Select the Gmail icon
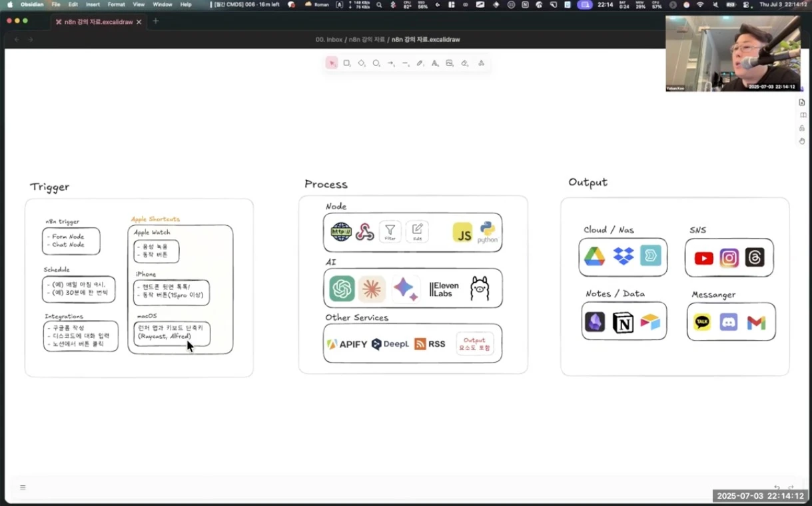The image size is (812, 506). coord(756,323)
